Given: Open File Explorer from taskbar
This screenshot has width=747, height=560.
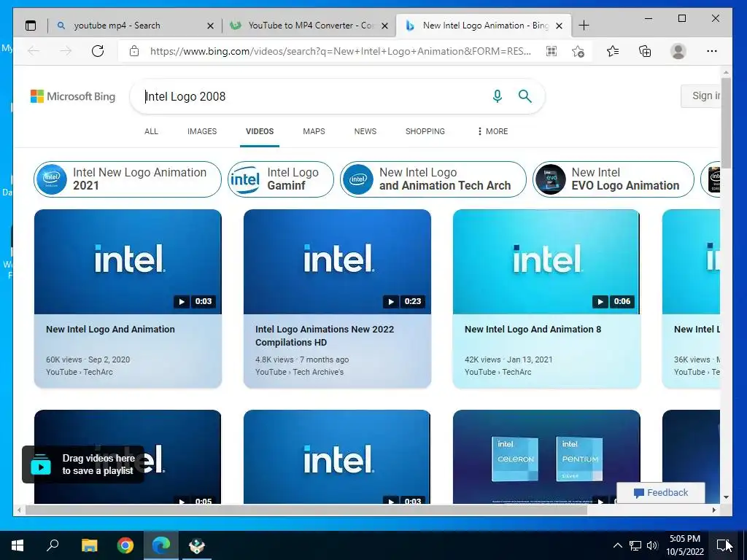Looking at the screenshot, I should [x=89, y=545].
